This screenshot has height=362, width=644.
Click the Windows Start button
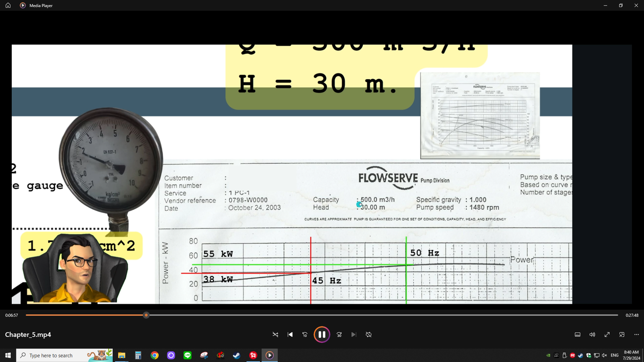pyautogui.click(x=8, y=355)
